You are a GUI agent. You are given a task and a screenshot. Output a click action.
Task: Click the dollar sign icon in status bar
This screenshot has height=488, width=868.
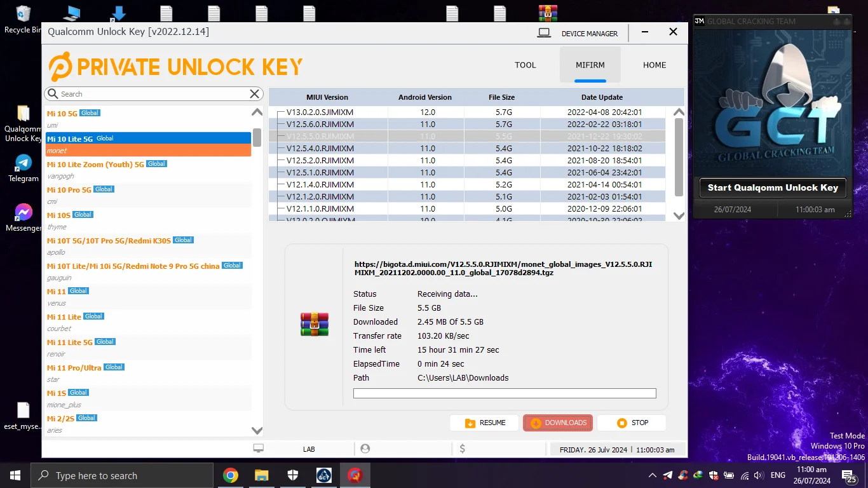(x=462, y=449)
